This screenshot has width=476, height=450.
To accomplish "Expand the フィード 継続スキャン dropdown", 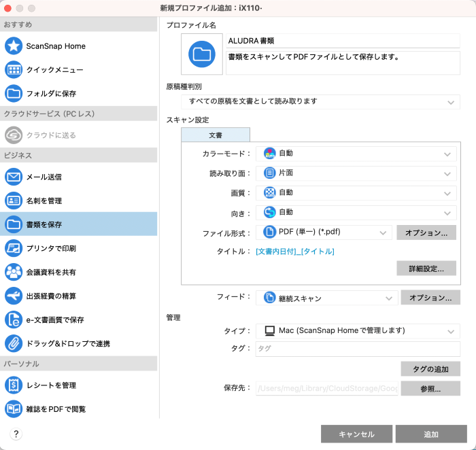I will 327,298.
